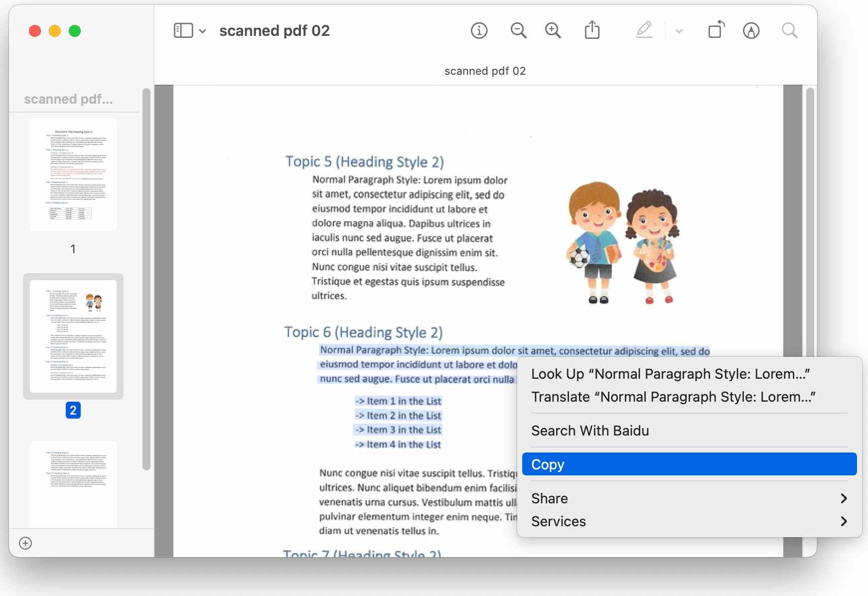Zoom in using the magnifier plus icon
The height and width of the screenshot is (596, 868).
tap(552, 30)
